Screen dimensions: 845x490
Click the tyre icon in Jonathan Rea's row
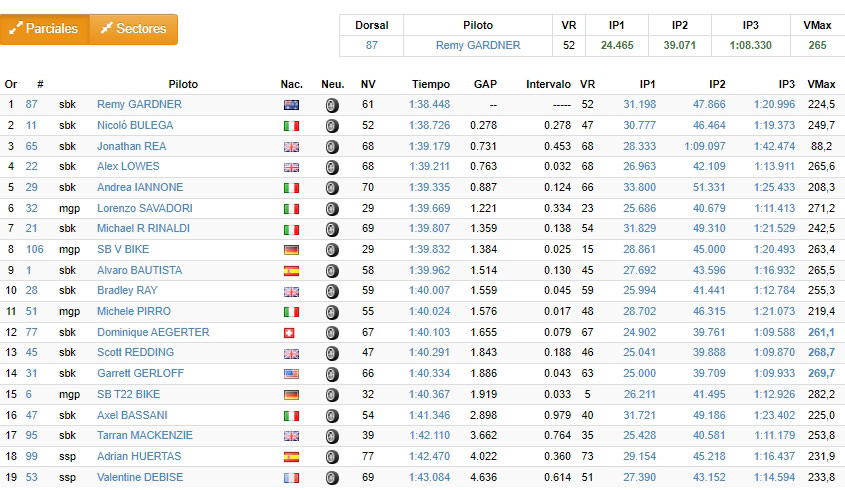tap(332, 146)
